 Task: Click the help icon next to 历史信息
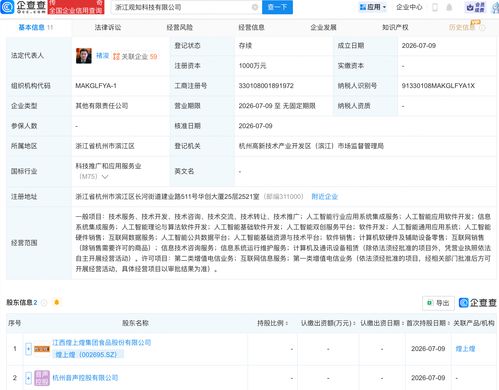[482, 28]
